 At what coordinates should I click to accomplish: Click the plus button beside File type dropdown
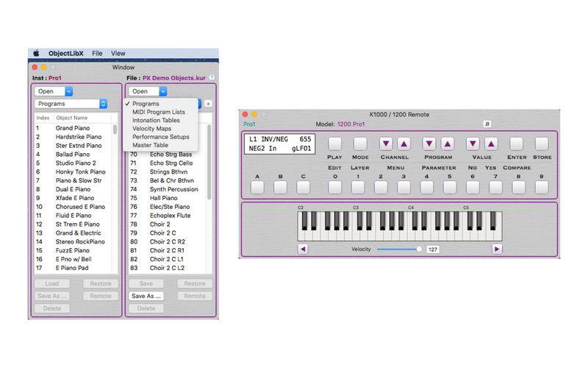coord(208,104)
